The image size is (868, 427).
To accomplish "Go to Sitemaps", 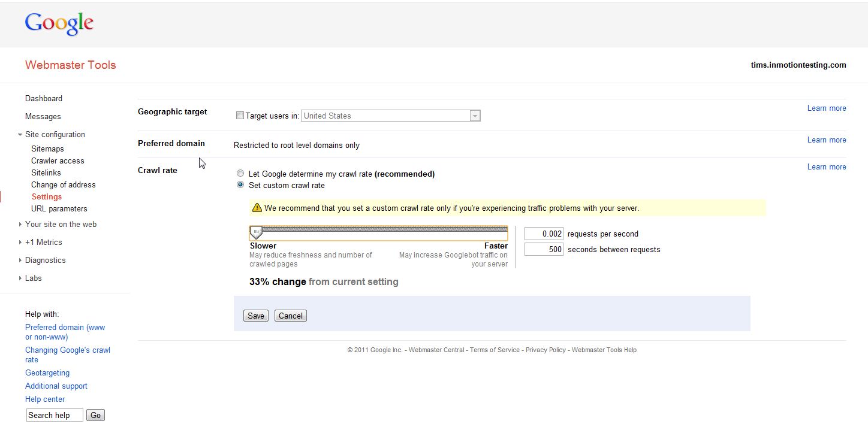I will click(x=47, y=149).
